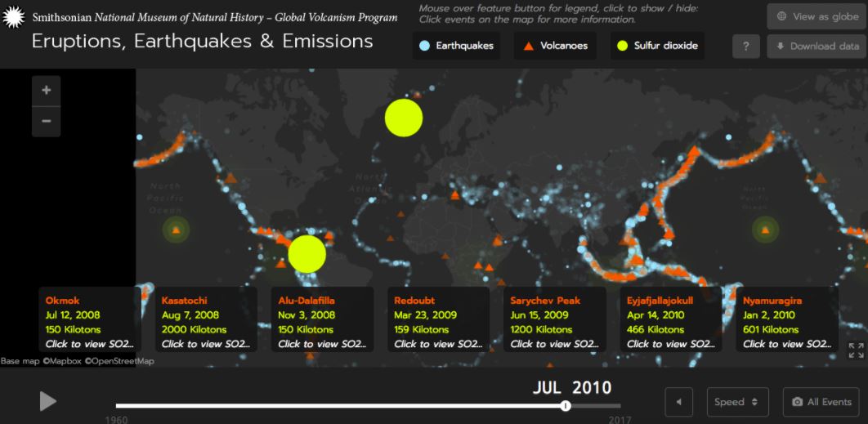The width and height of the screenshot is (868, 424).
Task: Toggle the Earthquakes layer visibility
Action: [456, 46]
